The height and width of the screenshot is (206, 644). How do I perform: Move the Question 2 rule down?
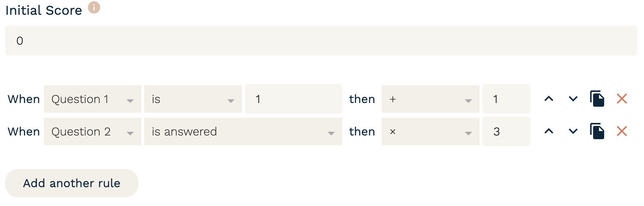click(x=573, y=131)
